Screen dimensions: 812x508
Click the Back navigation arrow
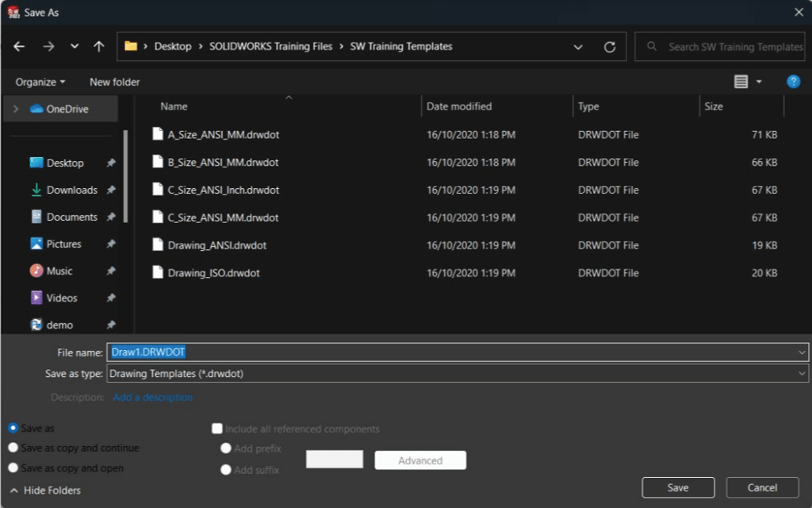[x=19, y=47]
